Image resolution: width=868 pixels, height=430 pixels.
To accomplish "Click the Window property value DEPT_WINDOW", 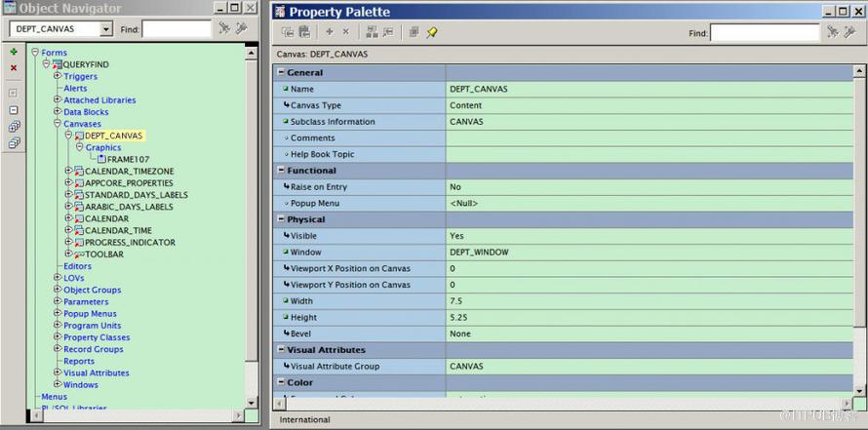I will (479, 253).
